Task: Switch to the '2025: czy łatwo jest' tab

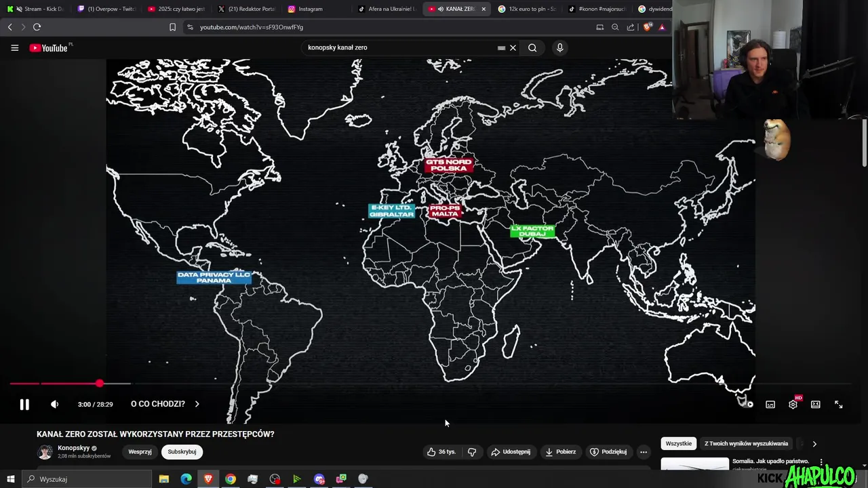Action: pos(176,9)
